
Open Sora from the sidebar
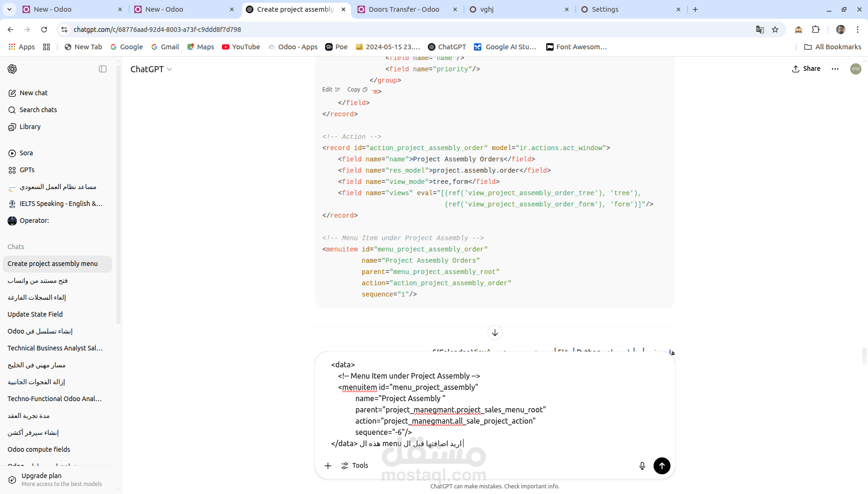pyautogui.click(x=57, y=153)
